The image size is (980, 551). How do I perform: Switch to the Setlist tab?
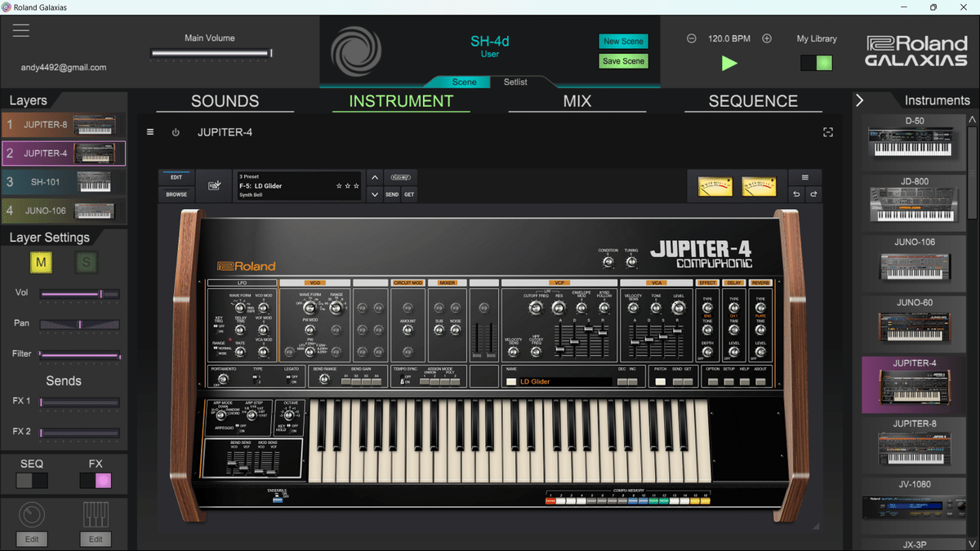point(515,82)
